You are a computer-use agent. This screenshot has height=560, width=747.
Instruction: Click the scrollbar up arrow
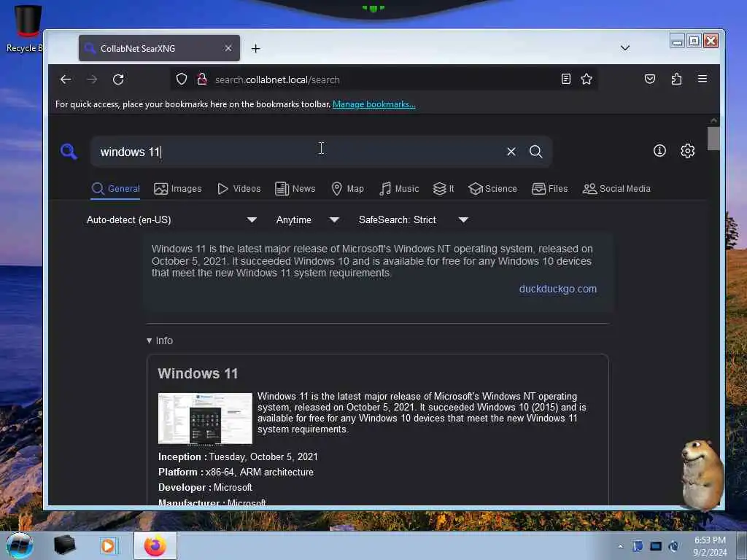pos(713,120)
